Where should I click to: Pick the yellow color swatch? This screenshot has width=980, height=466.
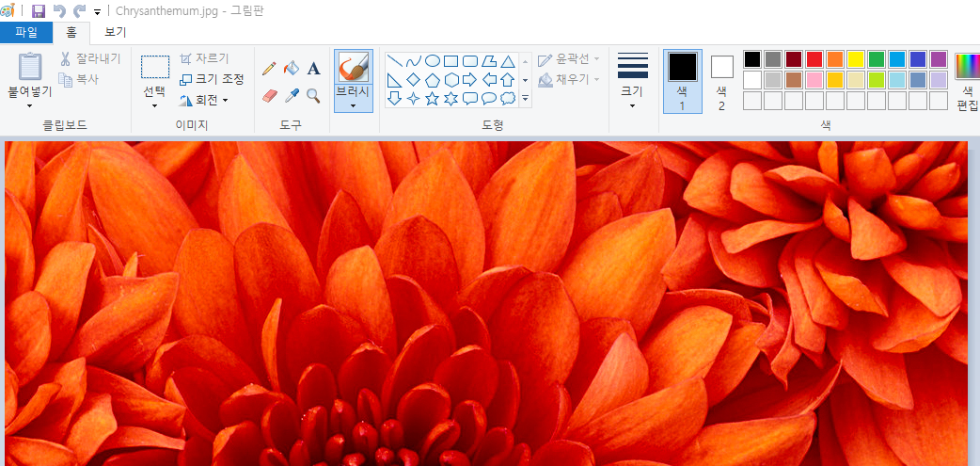pos(855,58)
